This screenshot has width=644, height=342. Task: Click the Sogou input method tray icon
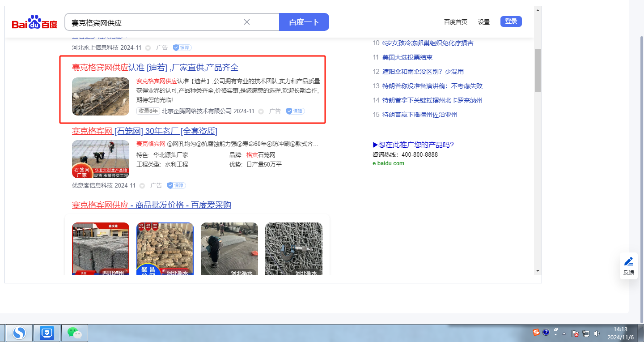[x=536, y=332]
